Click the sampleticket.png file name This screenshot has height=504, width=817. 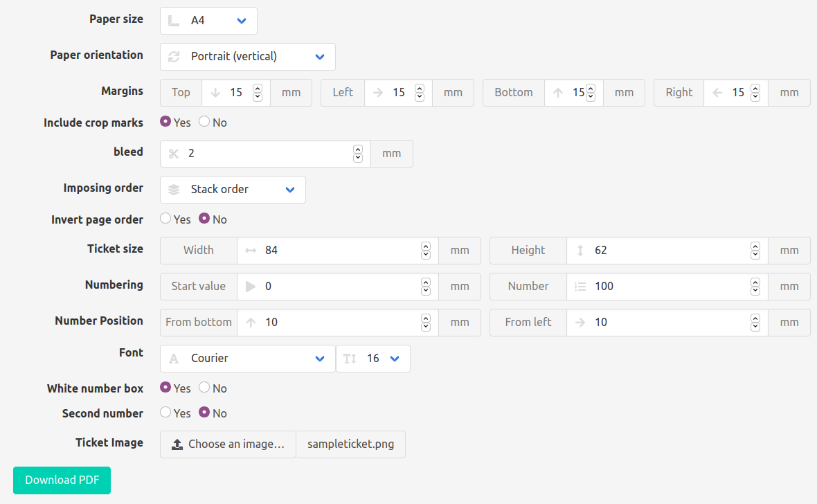pos(350,444)
